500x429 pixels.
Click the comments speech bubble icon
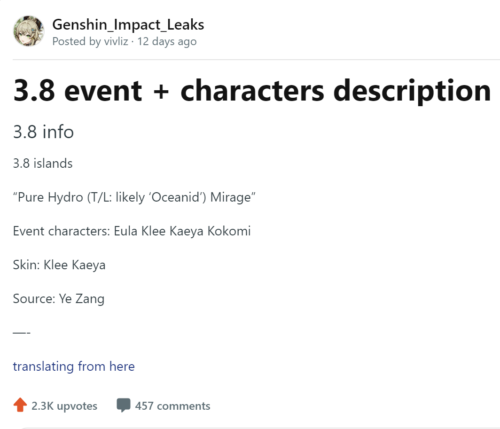click(123, 405)
